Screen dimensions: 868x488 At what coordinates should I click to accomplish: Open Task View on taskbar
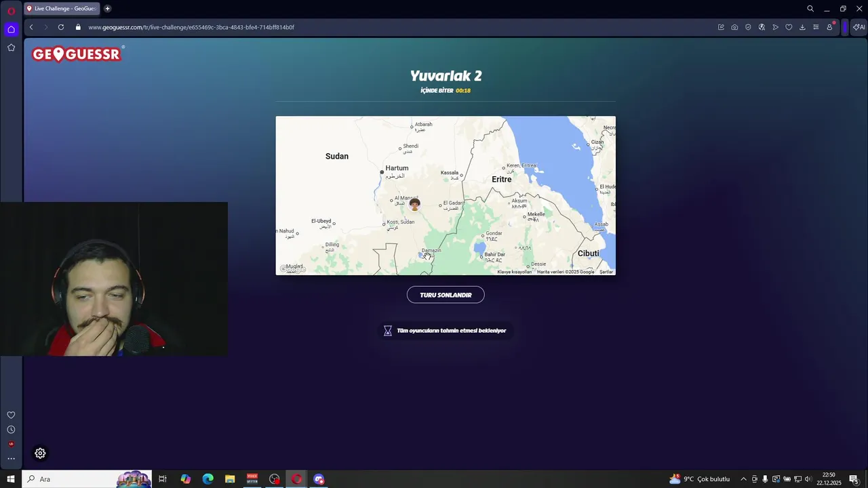click(x=163, y=479)
